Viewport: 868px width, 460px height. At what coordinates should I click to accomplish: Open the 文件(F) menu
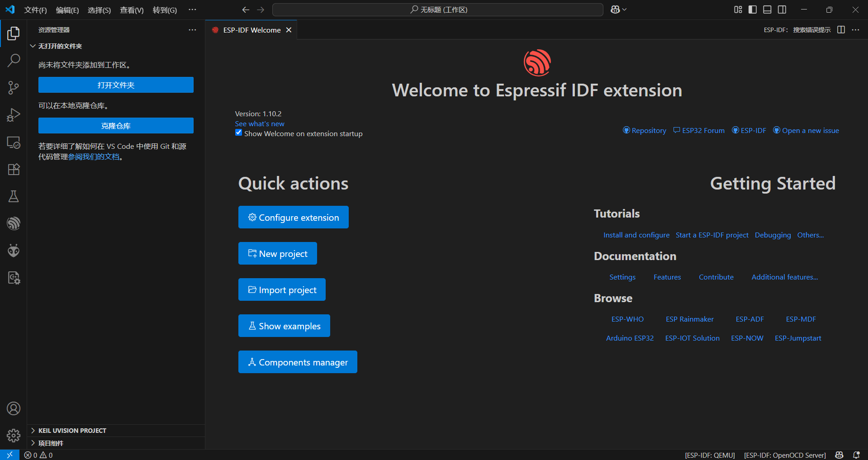click(35, 10)
